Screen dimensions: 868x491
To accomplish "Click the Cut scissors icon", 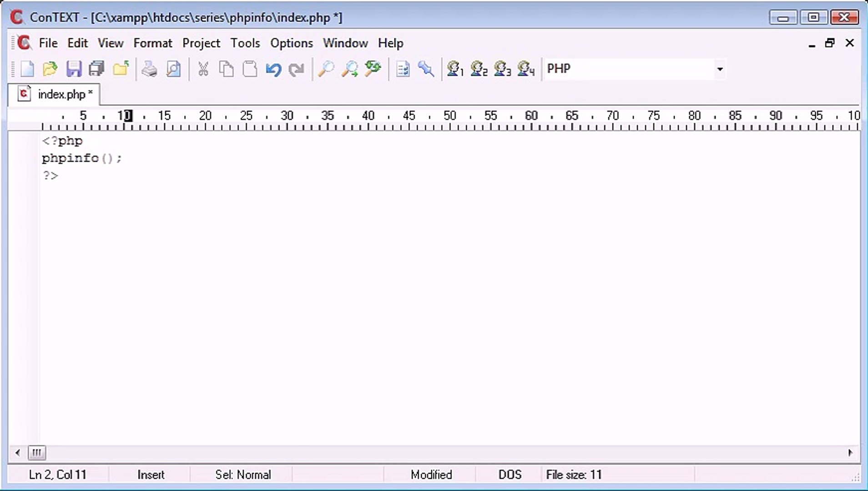I will [x=203, y=69].
